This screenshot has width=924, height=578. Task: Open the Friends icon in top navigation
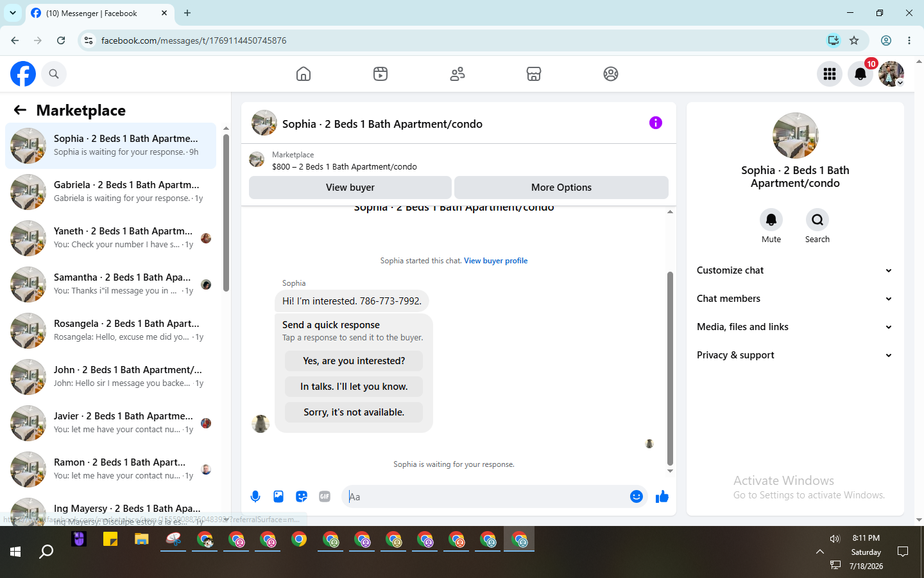(458, 74)
